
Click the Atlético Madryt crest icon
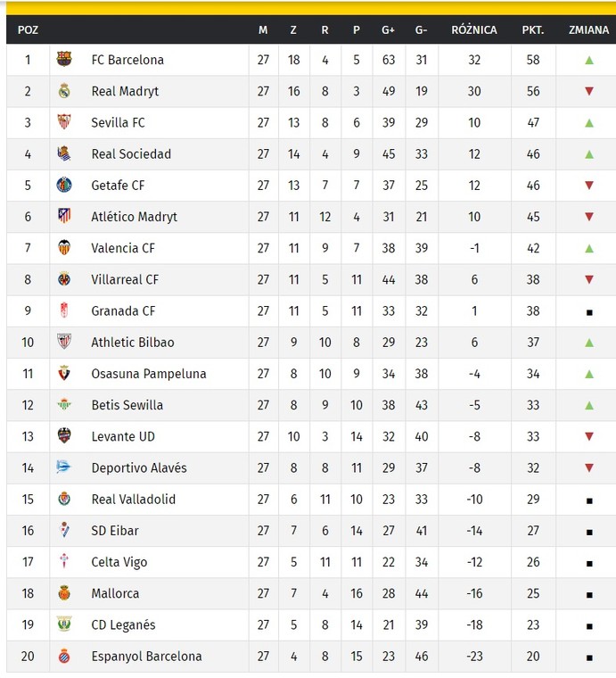coord(64,216)
